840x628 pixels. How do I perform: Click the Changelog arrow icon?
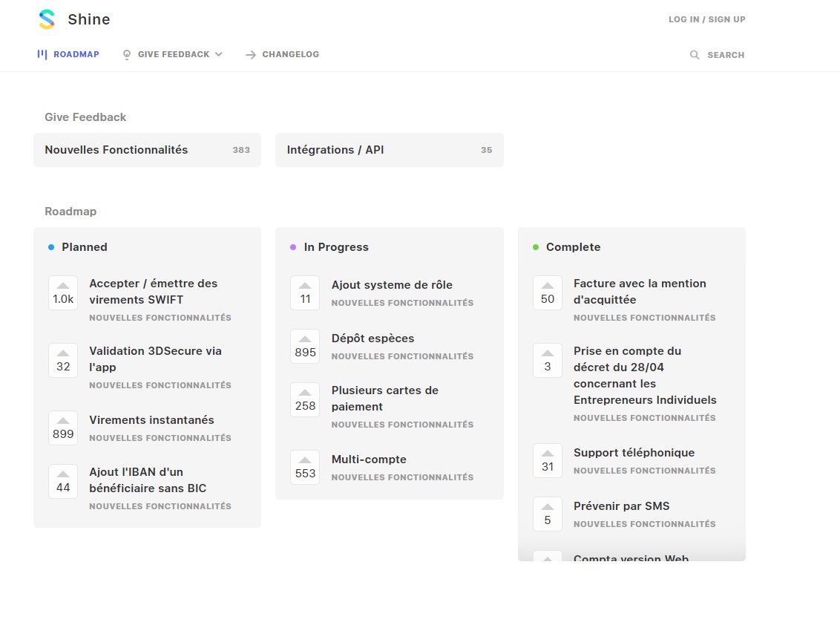tap(251, 55)
